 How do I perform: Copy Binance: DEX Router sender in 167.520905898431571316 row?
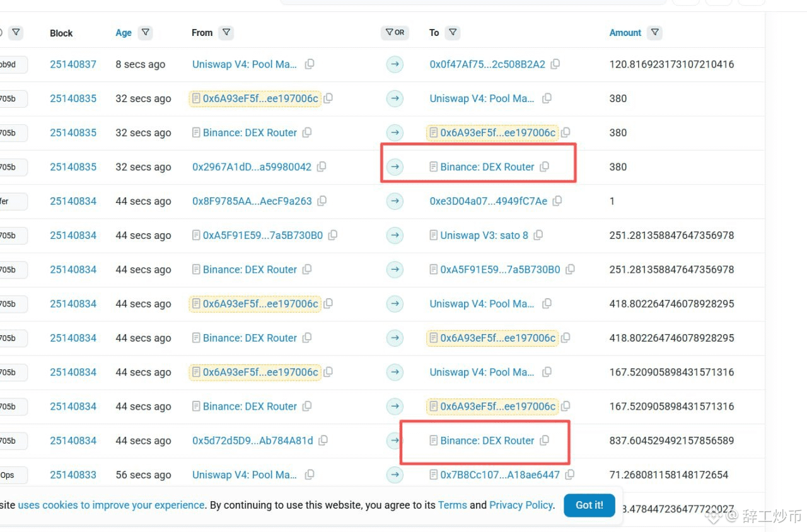(307, 406)
